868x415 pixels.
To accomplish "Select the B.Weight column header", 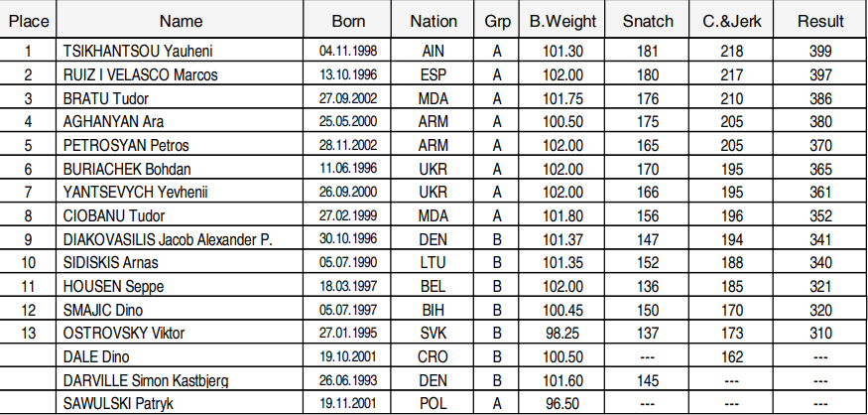I will click(562, 21).
